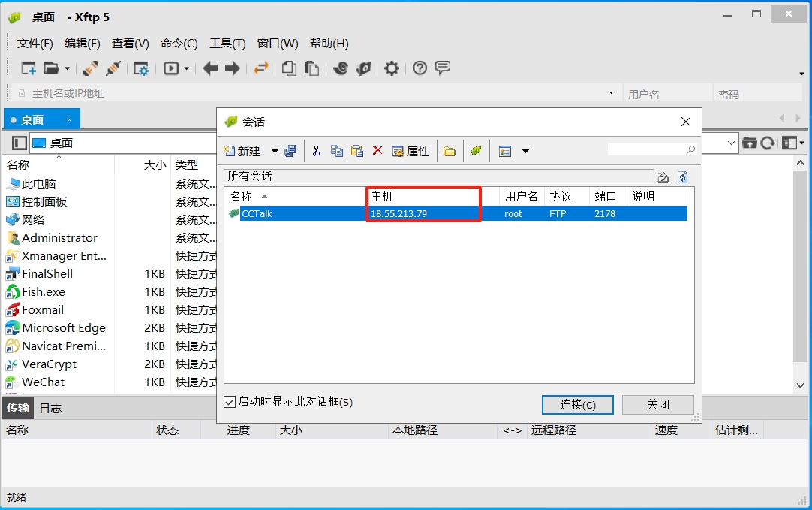Click the Disconnect plug icon

pos(113,68)
